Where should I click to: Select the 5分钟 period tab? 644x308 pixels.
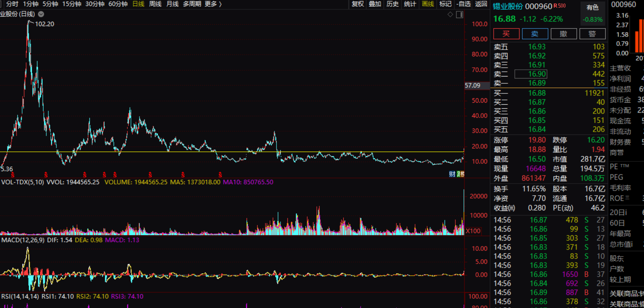pos(50,4)
